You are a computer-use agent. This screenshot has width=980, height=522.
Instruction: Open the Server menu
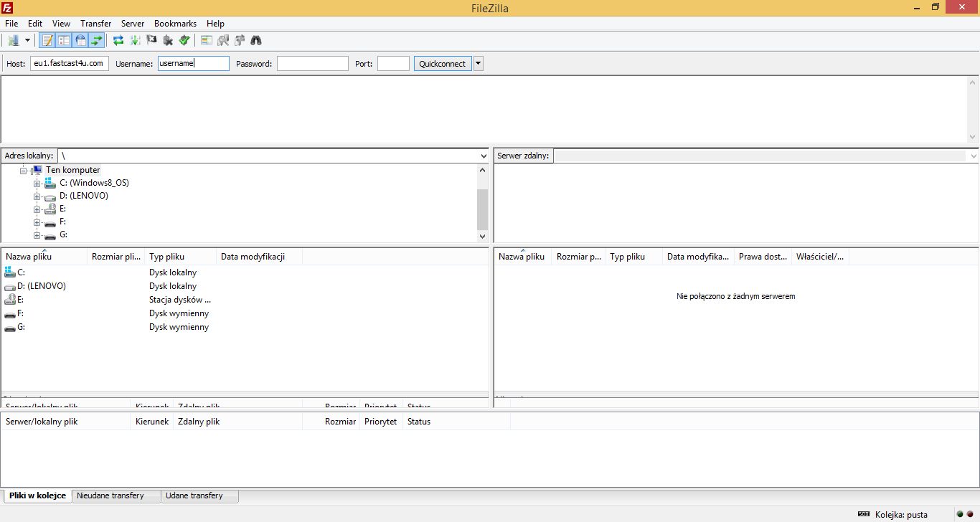[133, 24]
